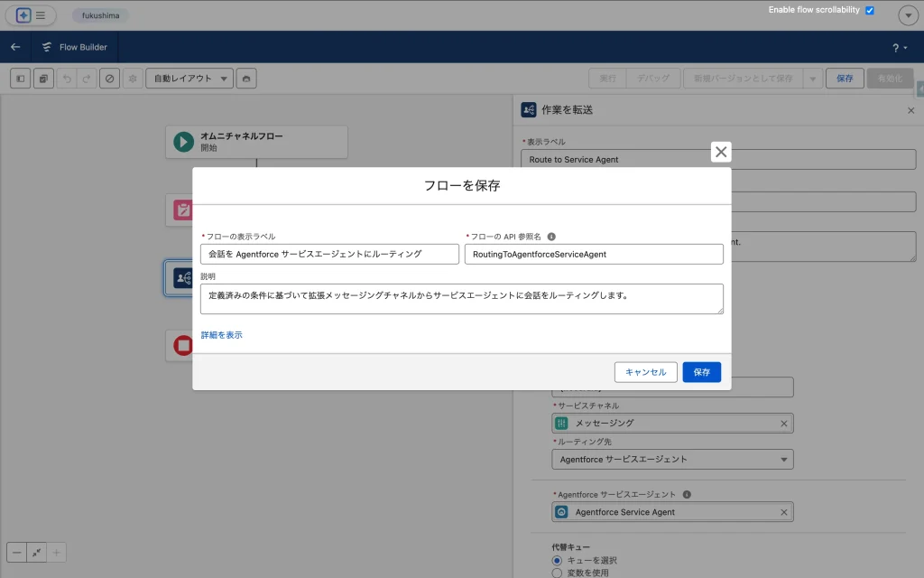
Task: Click the fukushima tab label
Action: (x=100, y=15)
